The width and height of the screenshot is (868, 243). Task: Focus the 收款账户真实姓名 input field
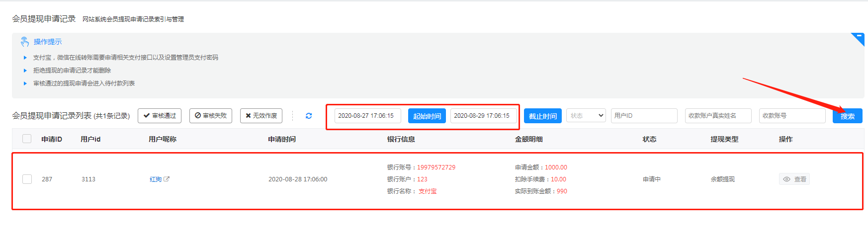718,116
